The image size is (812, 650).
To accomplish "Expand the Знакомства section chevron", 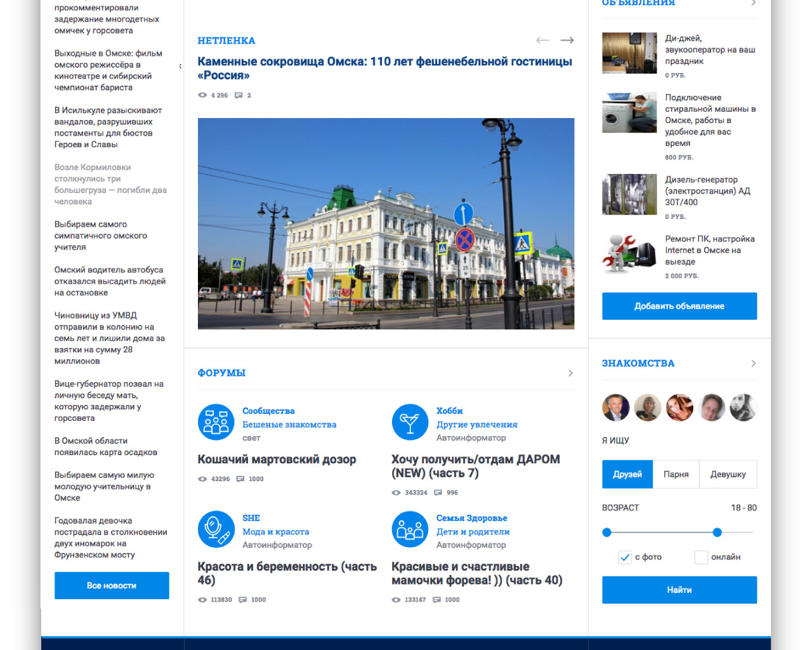I will click(x=753, y=364).
